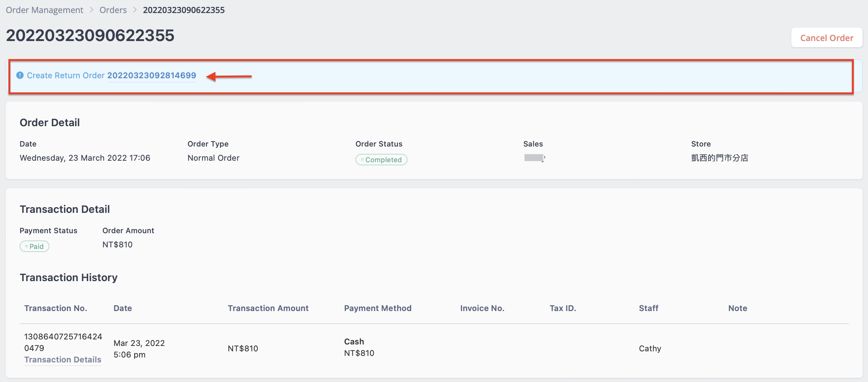
Task: Click the Tax ID. column header
Action: pyautogui.click(x=563, y=308)
